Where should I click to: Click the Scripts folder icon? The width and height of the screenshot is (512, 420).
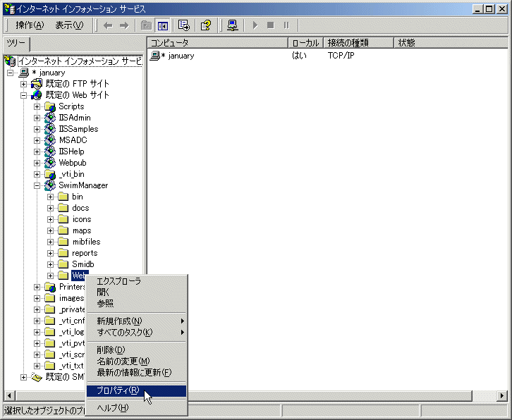pos(50,106)
